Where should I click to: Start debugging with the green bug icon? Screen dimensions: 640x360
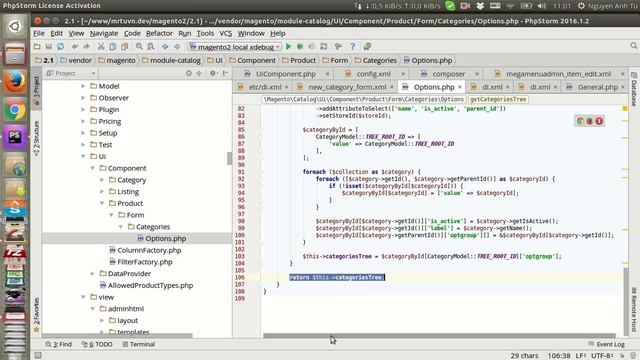[x=300, y=47]
